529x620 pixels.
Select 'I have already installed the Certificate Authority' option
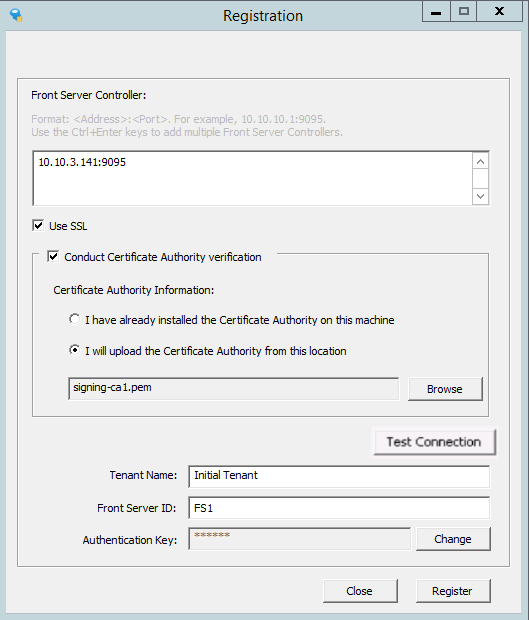(x=74, y=319)
